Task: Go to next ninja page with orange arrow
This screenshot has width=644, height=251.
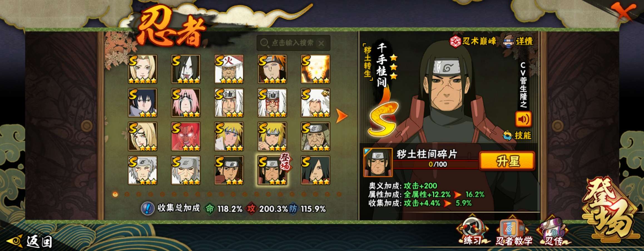Action: [341, 116]
